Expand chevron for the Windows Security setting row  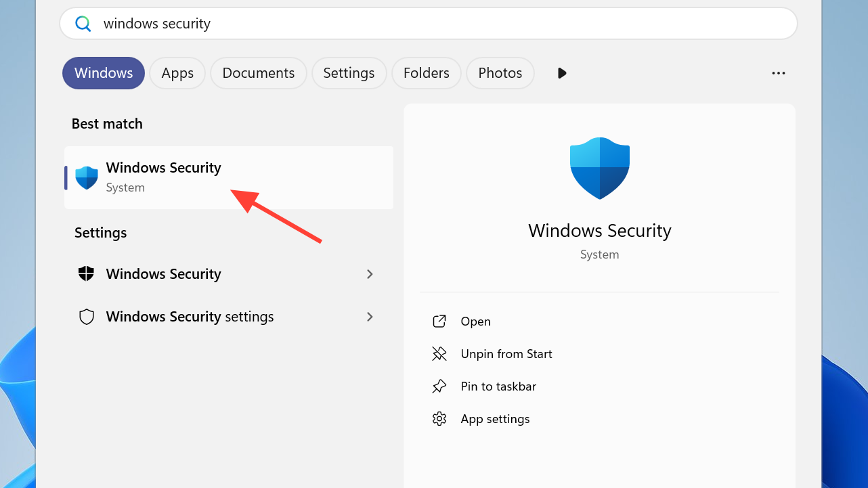click(x=370, y=274)
